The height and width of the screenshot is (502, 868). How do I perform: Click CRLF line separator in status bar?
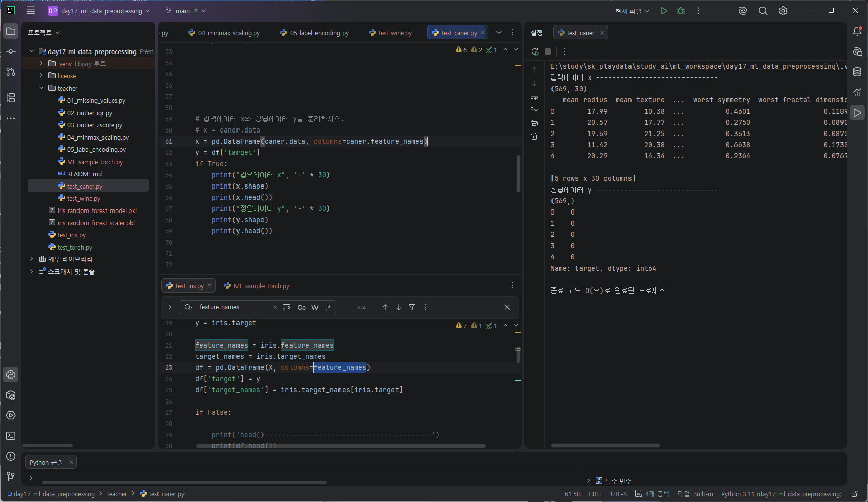click(595, 494)
